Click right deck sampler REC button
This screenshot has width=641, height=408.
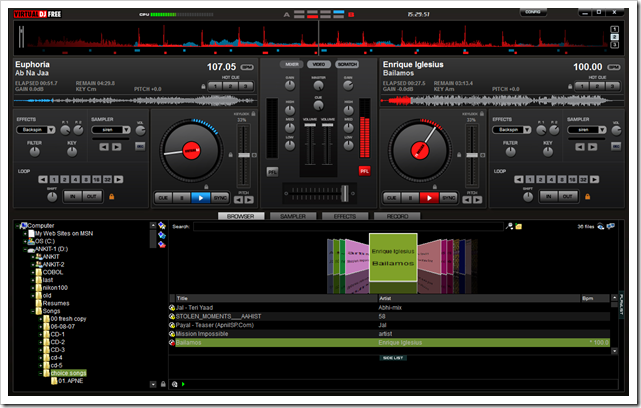(x=616, y=146)
